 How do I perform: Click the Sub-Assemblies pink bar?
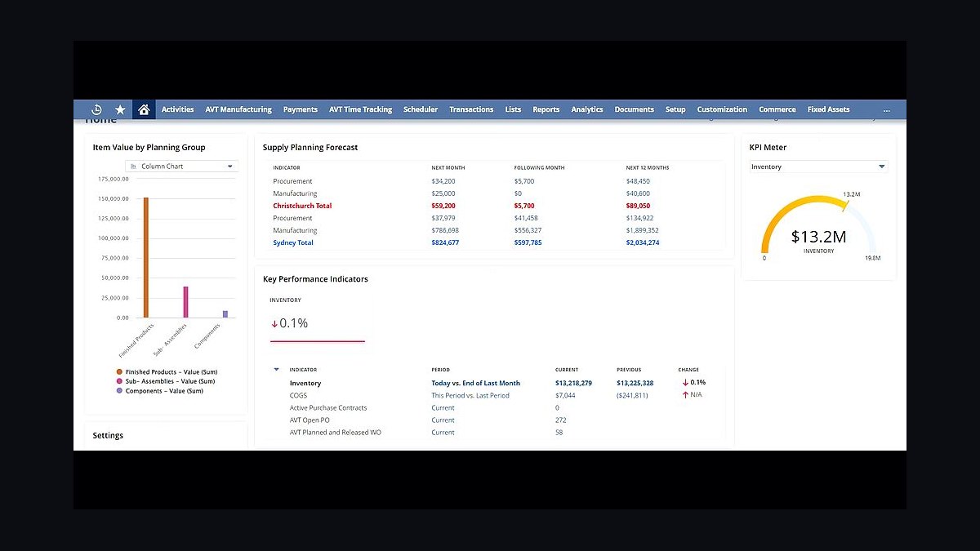pos(185,302)
